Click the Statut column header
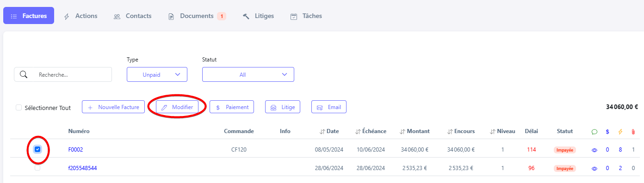Screen dimensions: 644x183 565,131
